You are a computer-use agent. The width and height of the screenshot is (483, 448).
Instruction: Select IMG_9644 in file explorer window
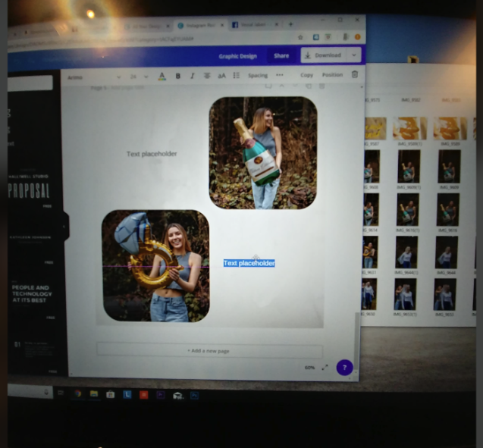tap(447, 255)
